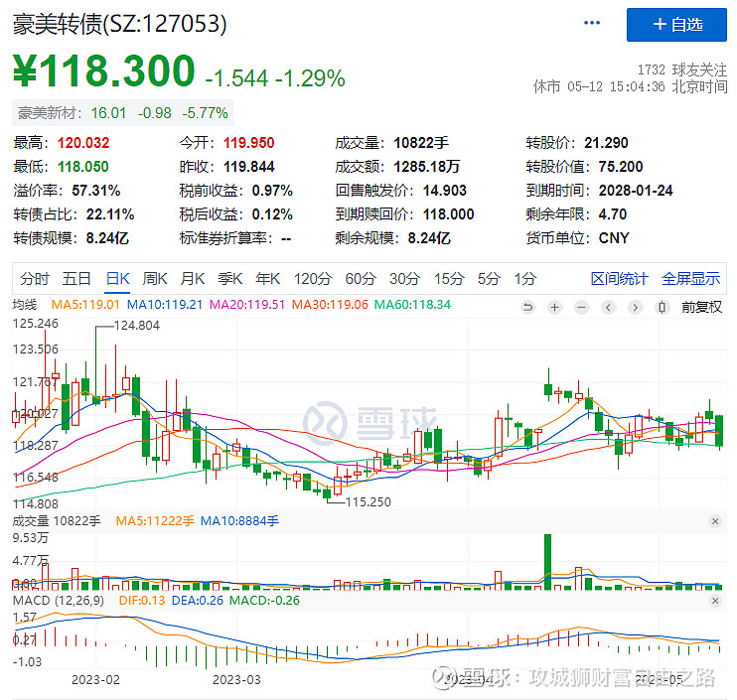This screenshot has width=737, height=700.
Task: Open the 全屏显示 fullscreen link
Action: (x=690, y=279)
